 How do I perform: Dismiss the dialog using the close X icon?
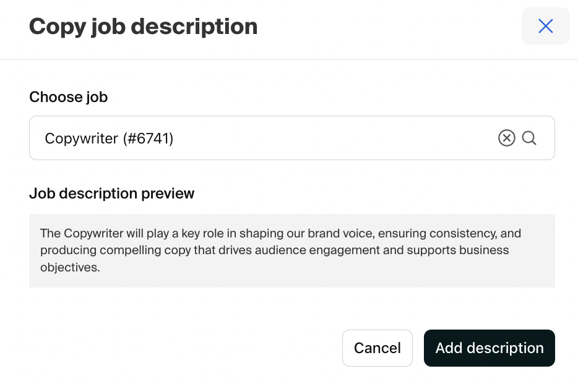tap(545, 26)
